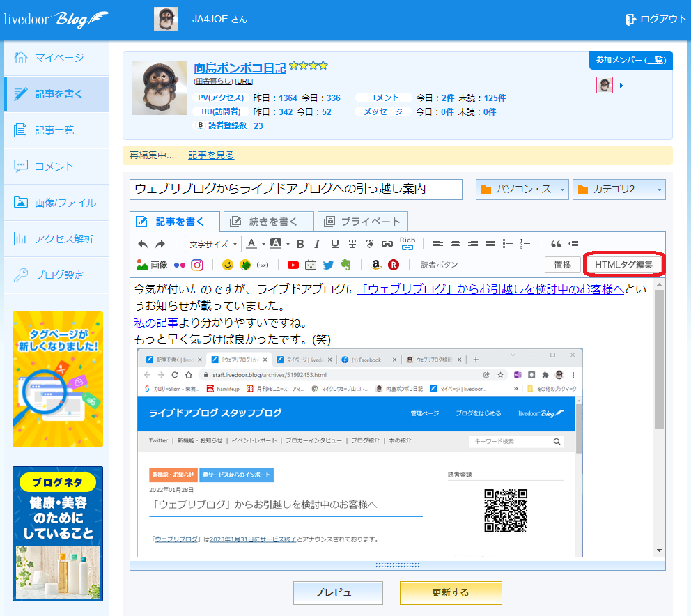Toggle blockquote formatting
The height and width of the screenshot is (616, 691).
556,243
